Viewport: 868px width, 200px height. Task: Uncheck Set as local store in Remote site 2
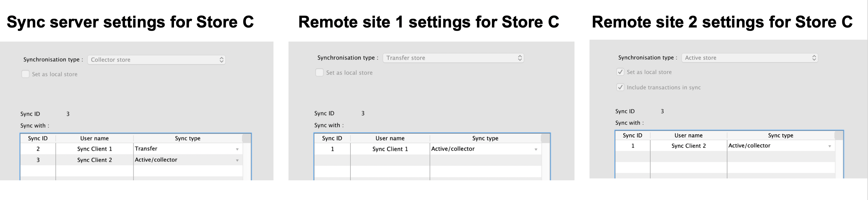click(620, 72)
